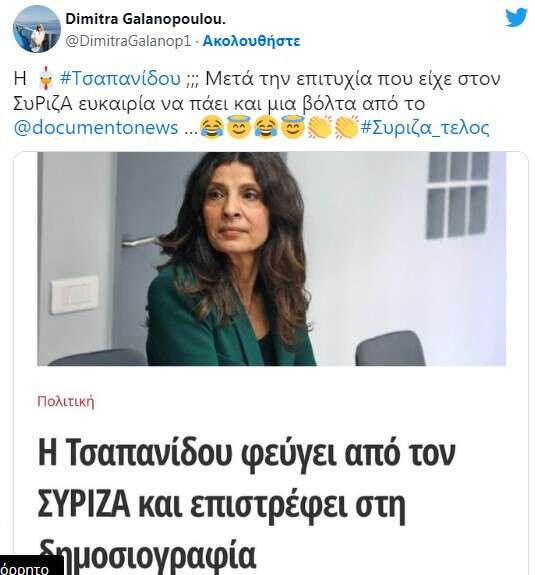Screen dimensions: 535x575
Task: Select the Πολιτική category label
Action: pos(66,402)
